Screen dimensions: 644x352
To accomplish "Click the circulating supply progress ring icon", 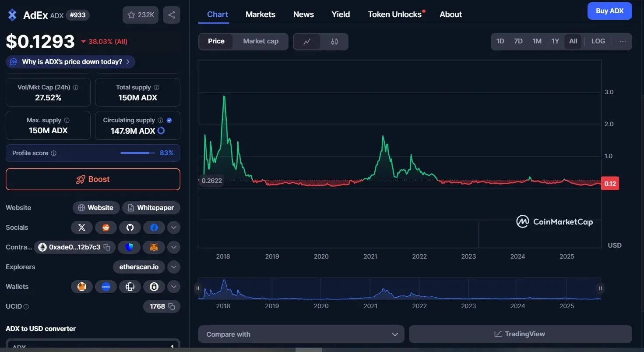I will click(161, 131).
